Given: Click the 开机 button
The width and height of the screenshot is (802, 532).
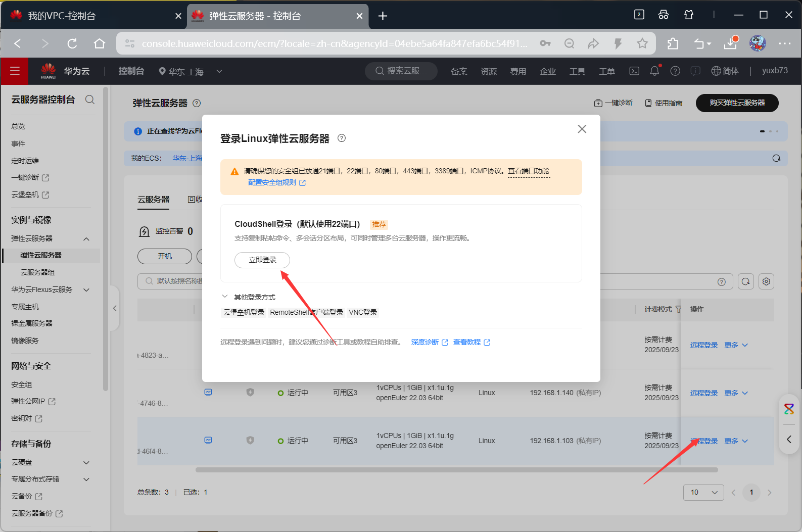Looking at the screenshot, I should [165, 256].
